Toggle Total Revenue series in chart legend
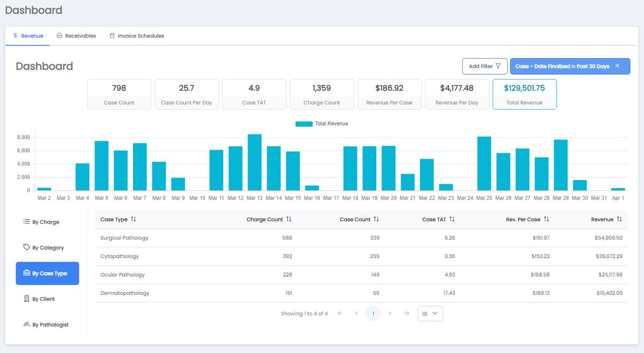 [322, 124]
